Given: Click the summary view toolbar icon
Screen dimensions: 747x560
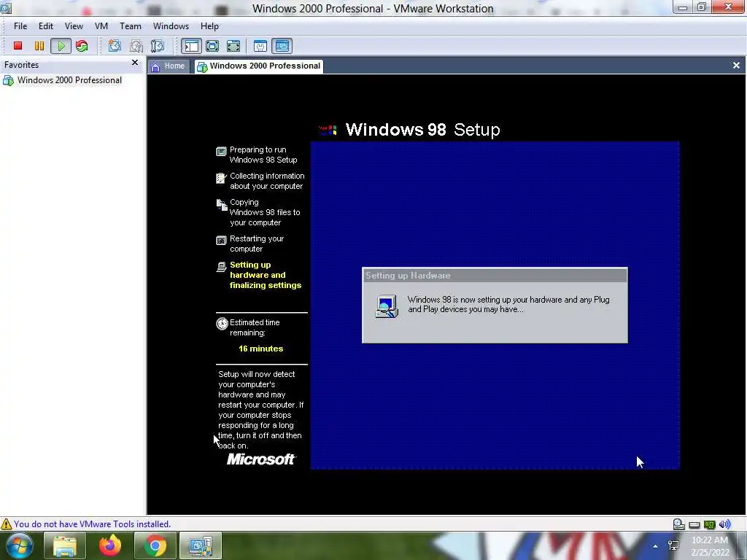Looking at the screenshot, I should [260, 46].
